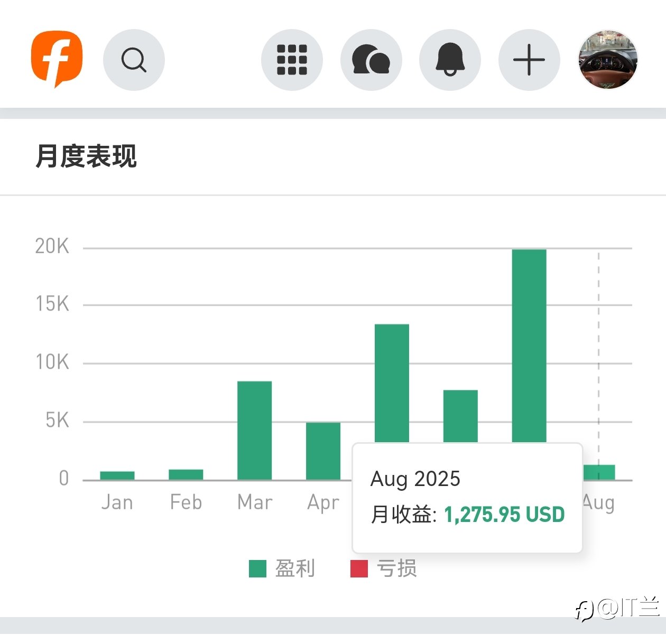Viewport: 666px width, 644px height.
Task: Click the 5K axis label
Action: 57,420
